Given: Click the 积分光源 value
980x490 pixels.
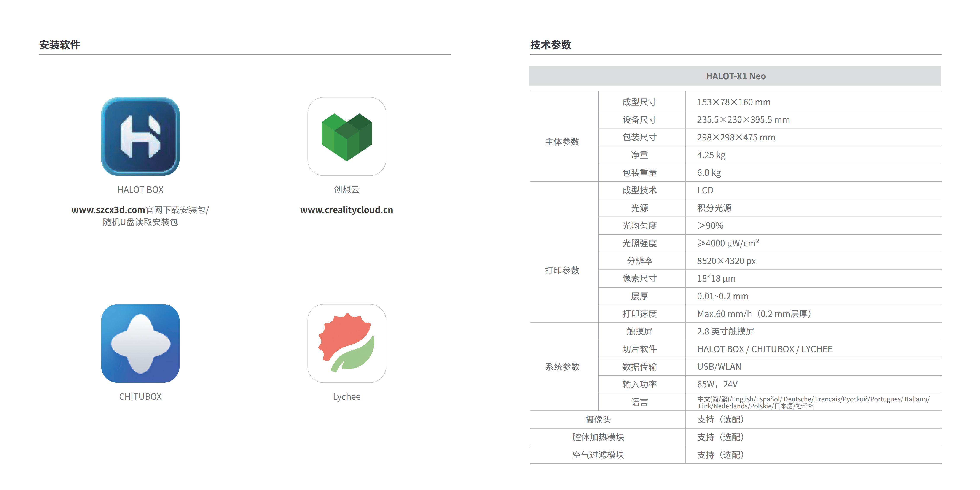Looking at the screenshot, I should [714, 208].
